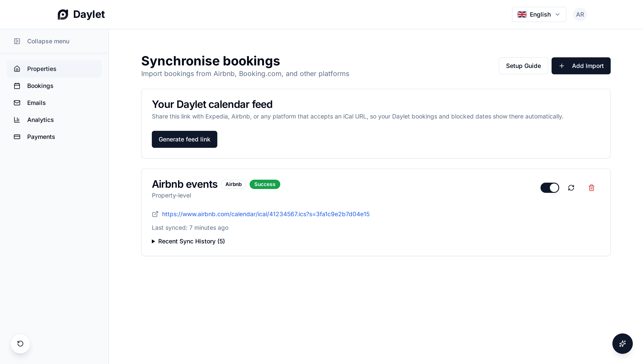The image size is (643, 364).
Task: Click the Payments card icon
Action: click(17, 137)
